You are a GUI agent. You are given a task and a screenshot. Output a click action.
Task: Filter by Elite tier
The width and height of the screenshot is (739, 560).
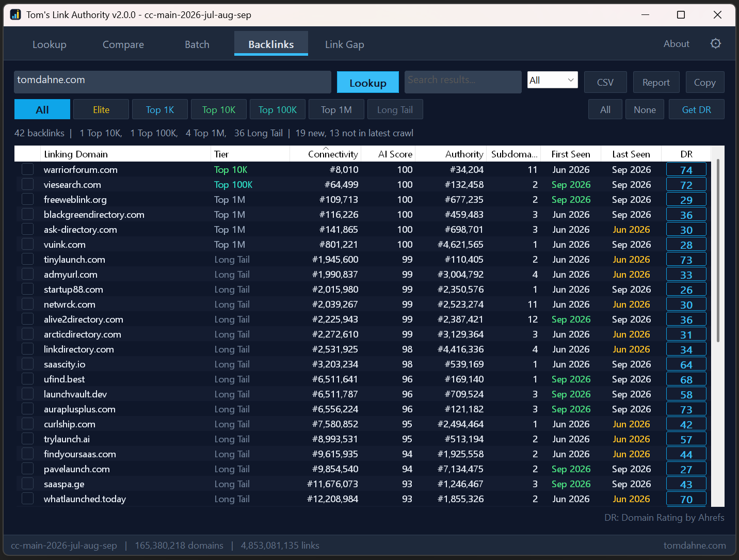click(101, 109)
